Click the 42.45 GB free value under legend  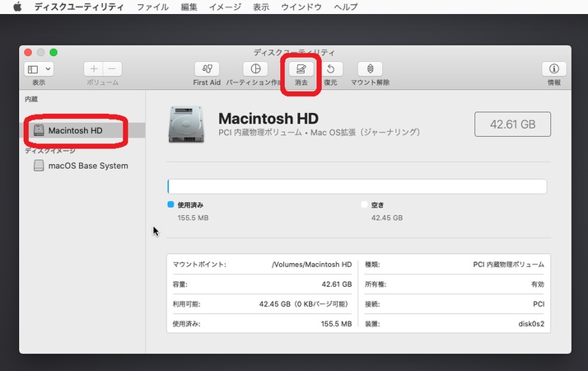[387, 218]
